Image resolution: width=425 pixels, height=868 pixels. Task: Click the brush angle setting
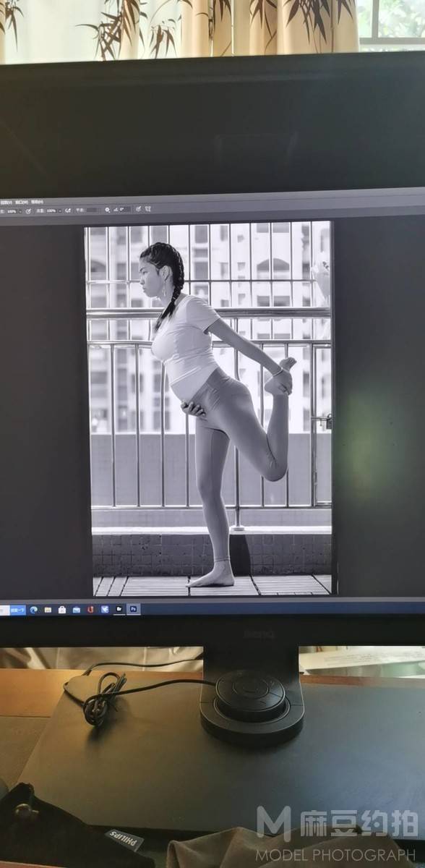click(x=120, y=210)
